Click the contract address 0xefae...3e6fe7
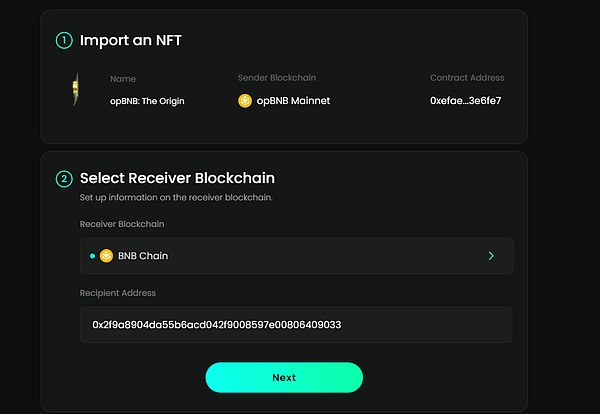Viewport: 600px width, 414px height. [x=466, y=101]
